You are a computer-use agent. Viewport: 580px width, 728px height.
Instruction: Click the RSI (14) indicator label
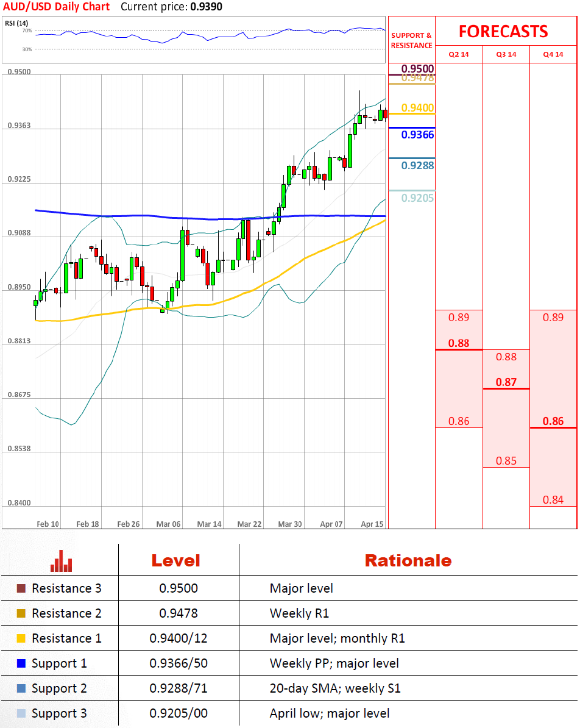(x=16, y=23)
